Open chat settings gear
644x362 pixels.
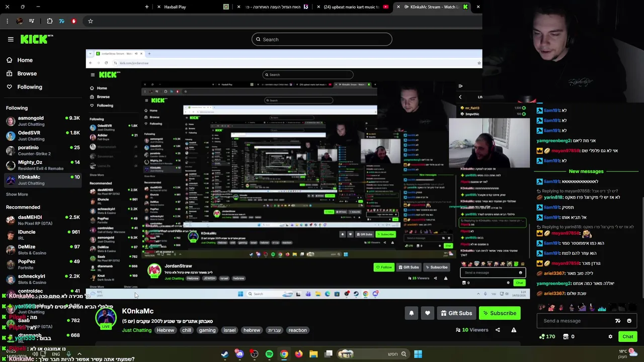(x=610, y=336)
